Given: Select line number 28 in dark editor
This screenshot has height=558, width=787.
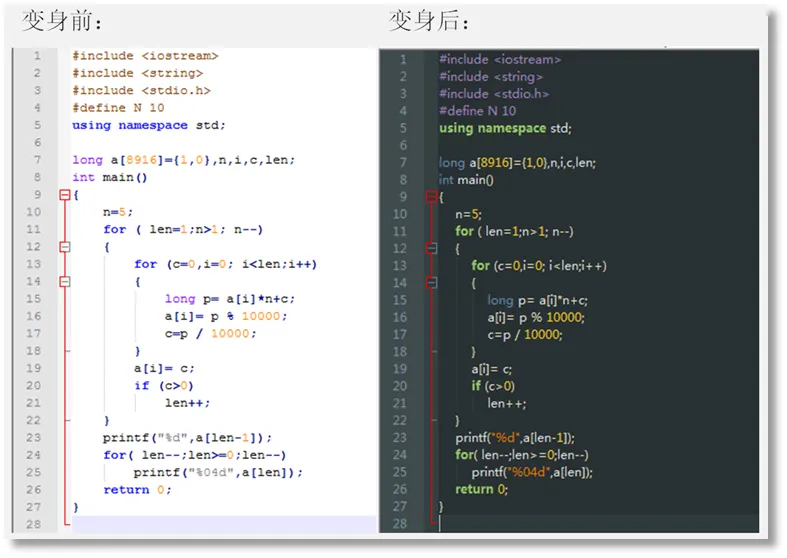Looking at the screenshot, I should coord(400,524).
